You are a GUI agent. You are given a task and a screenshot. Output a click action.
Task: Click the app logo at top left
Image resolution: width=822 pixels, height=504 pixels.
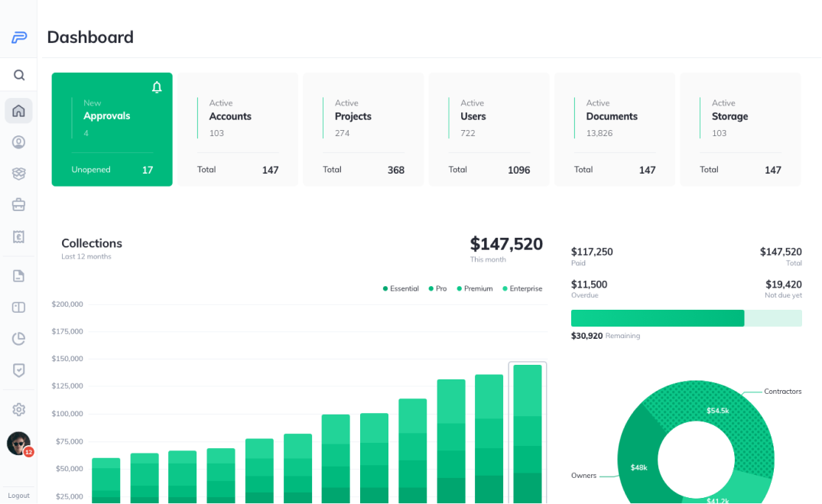coord(19,37)
